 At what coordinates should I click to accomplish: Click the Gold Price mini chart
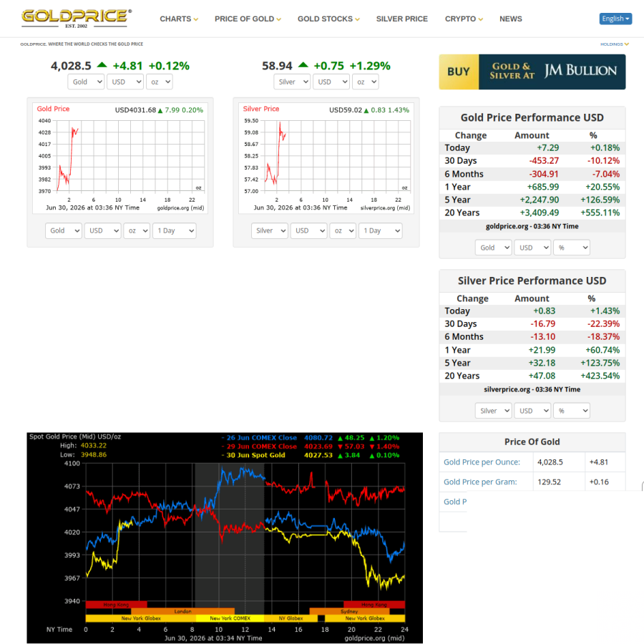pyautogui.click(x=120, y=158)
